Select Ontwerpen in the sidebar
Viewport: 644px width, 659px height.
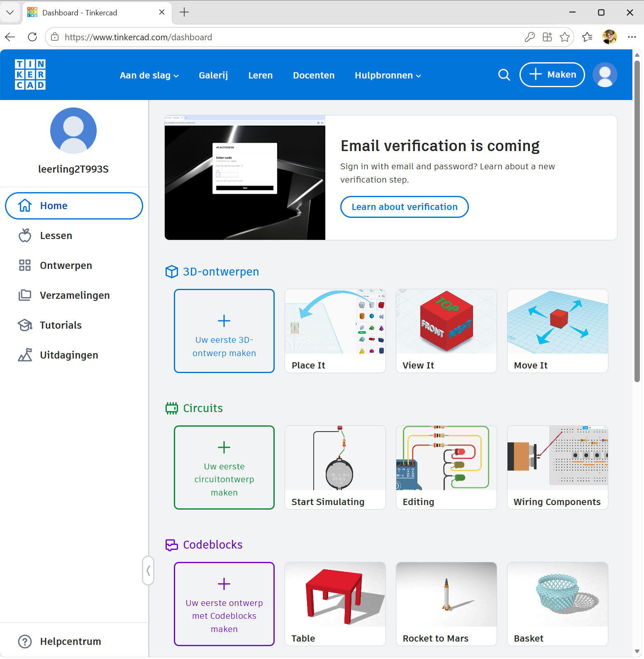coord(74,265)
